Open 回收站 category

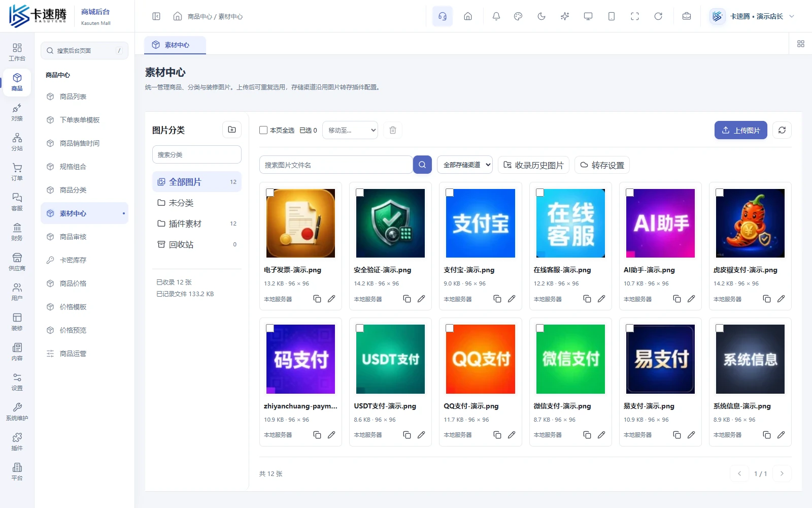coord(197,244)
